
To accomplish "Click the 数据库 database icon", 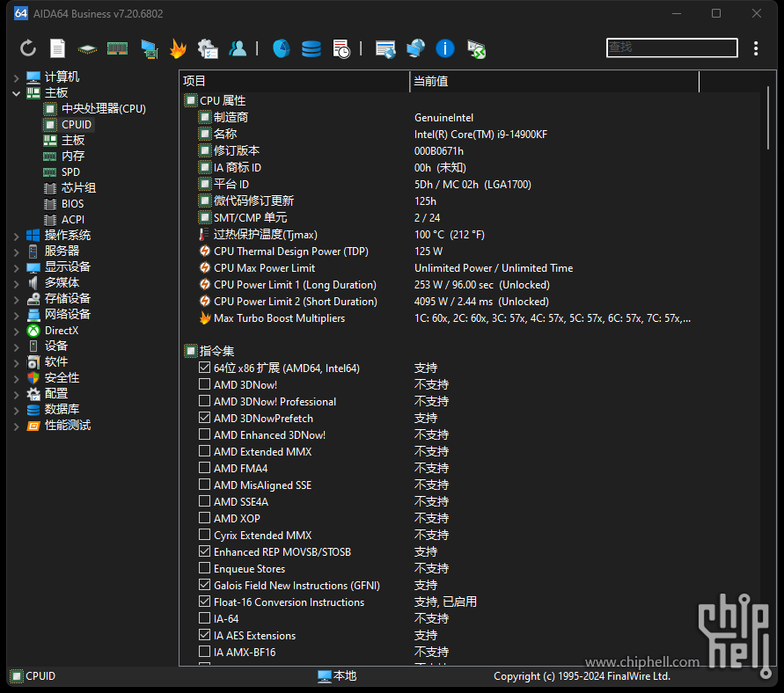I will tap(33, 410).
